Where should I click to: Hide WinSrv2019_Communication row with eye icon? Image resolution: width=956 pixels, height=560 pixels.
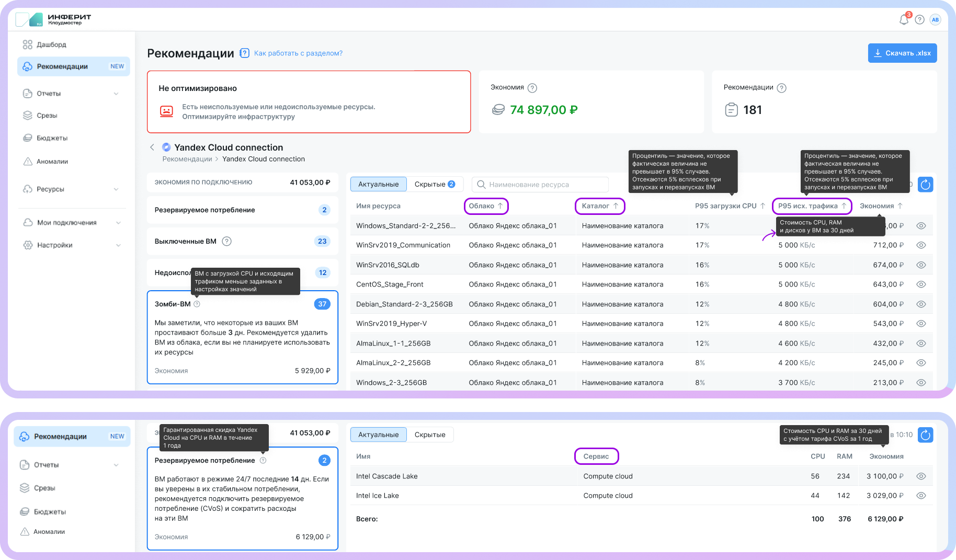coord(921,245)
